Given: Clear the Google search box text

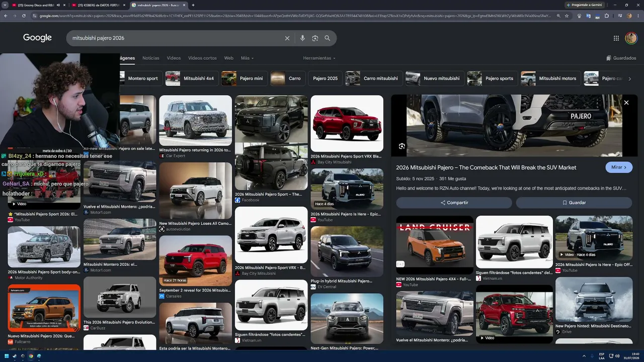Looking at the screenshot, I should (x=287, y=38).
